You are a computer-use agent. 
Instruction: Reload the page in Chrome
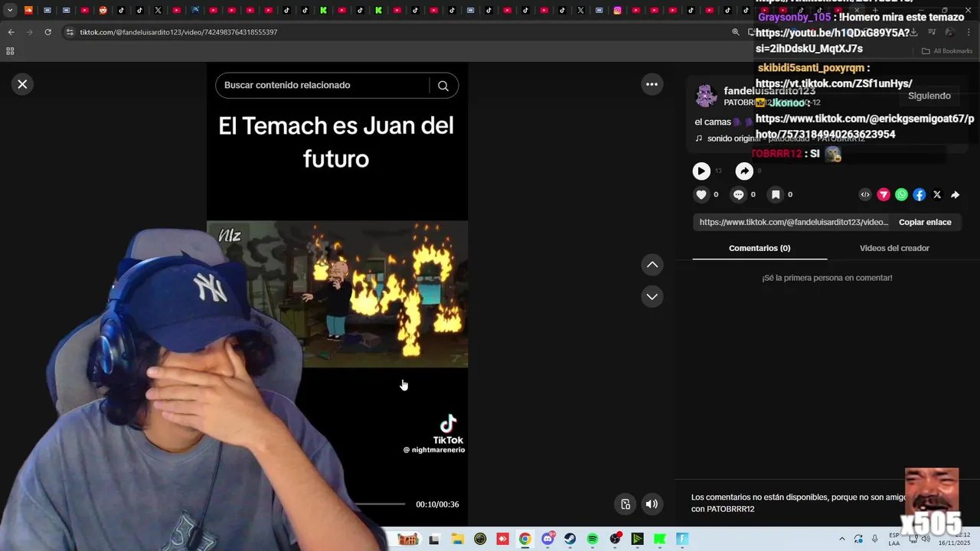point(47,32)
